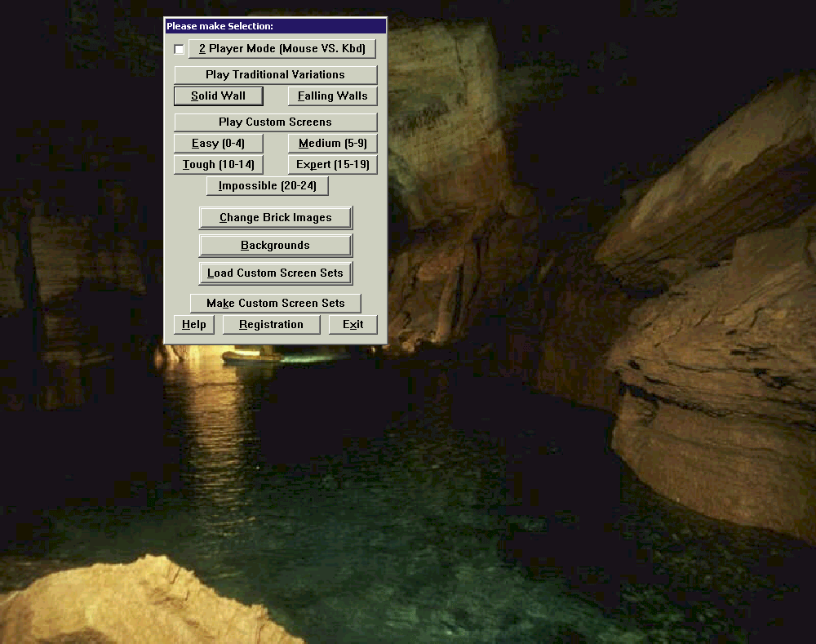Open the Backgrounds options
This screenshot has height=644, width=816.
pyautogui.click(x=275, y=245)
